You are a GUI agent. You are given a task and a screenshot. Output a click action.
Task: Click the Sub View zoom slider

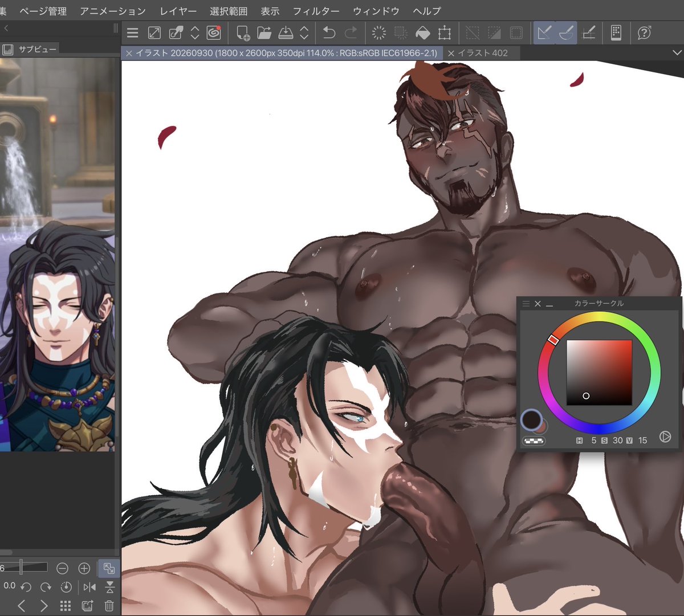(x=23, y=568)
